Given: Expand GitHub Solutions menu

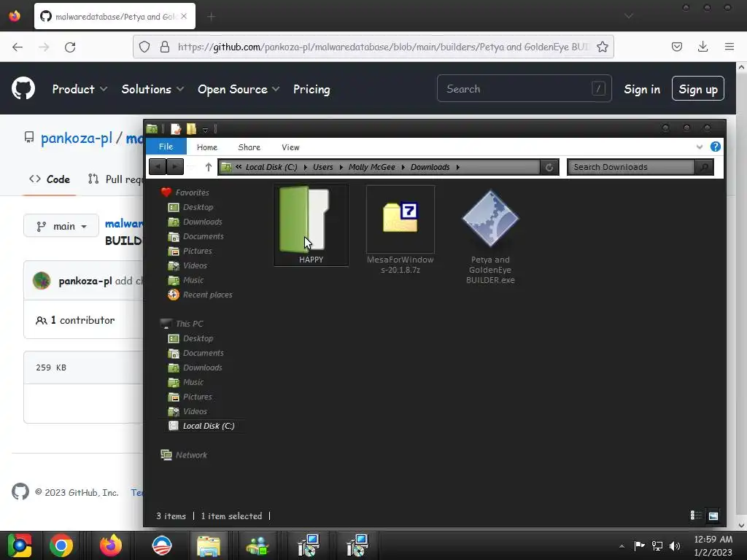Looking at the screenshot, I should [x=152, y=89].
